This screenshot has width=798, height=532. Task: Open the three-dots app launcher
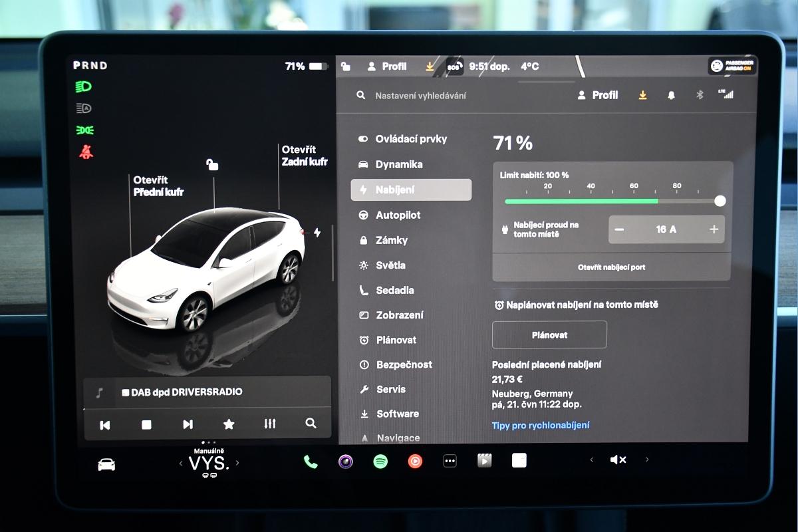click(450, 461)
